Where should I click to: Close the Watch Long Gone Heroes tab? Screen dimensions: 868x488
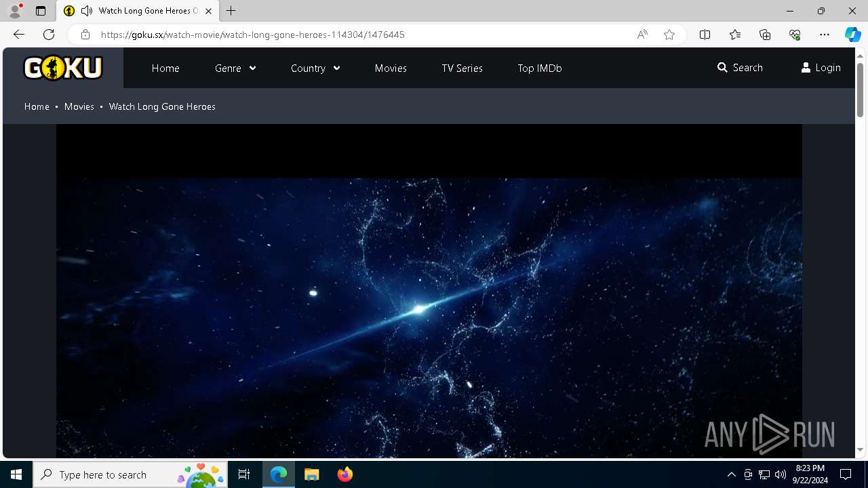click(209, 11)
